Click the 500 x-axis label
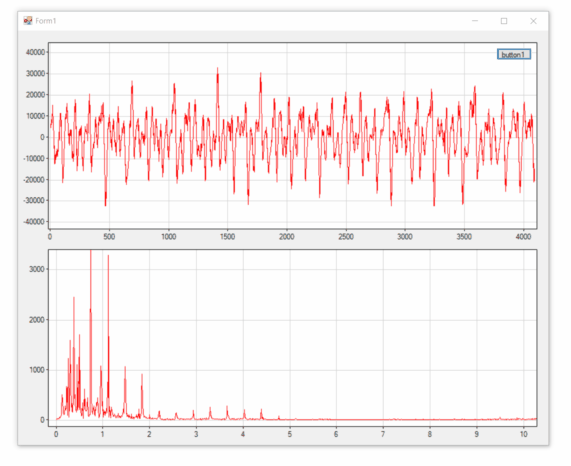This screenshot has width=571, height=466. pos(109,237)
